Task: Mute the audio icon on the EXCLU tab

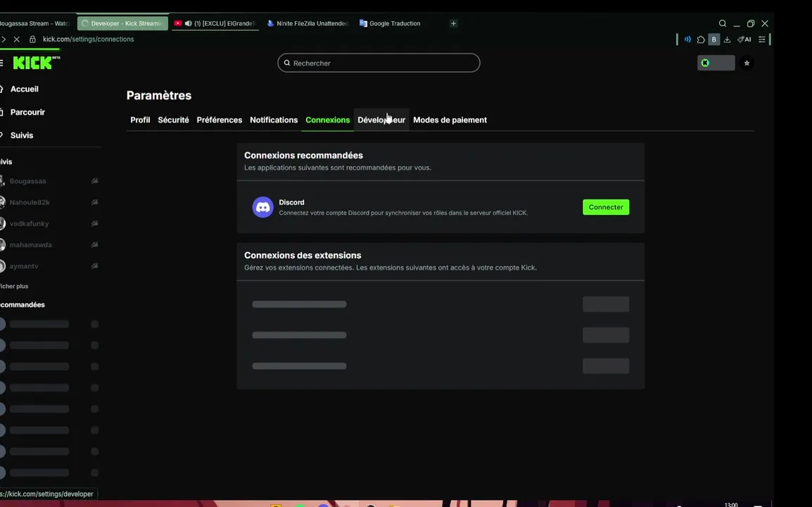Action: coord(189,23)
